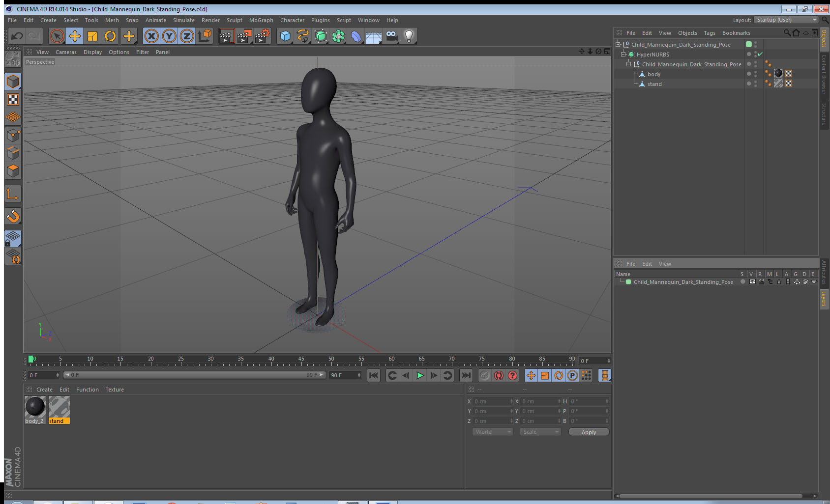Open the viewport Cameras menu
Viewport: 830px width, 504px height.
coord(66,52)
